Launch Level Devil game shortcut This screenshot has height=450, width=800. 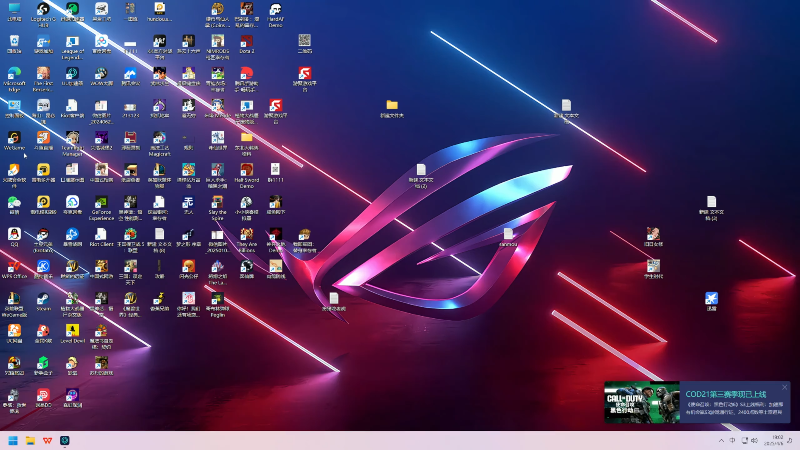coord(72,334)
